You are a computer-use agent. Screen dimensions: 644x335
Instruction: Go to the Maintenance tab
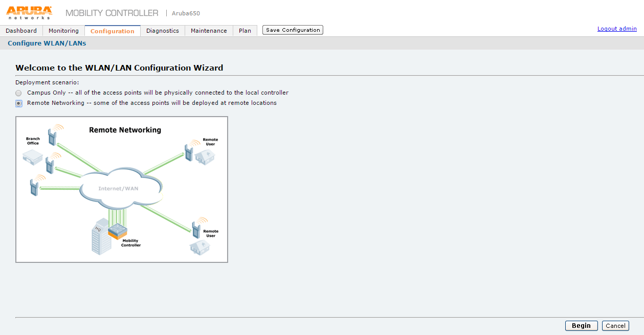click(x=209, y=31)
